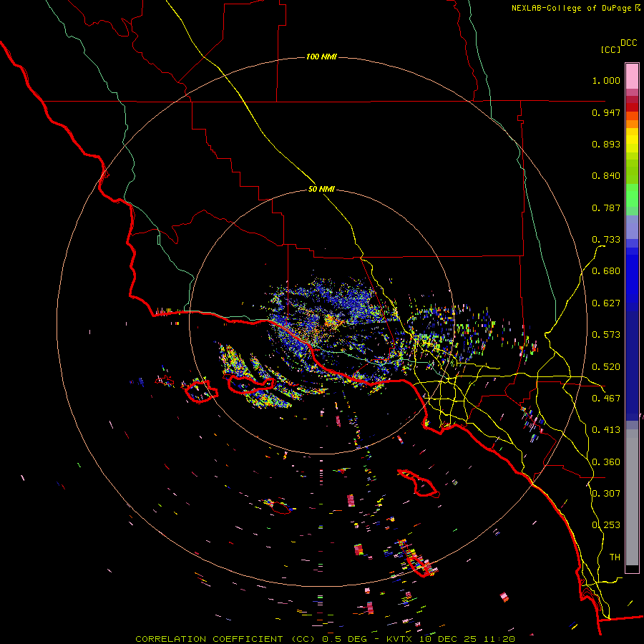The image size is (644, 644).
Task: Click the gray segment of the color bar
Action: [x=632, y=497]
